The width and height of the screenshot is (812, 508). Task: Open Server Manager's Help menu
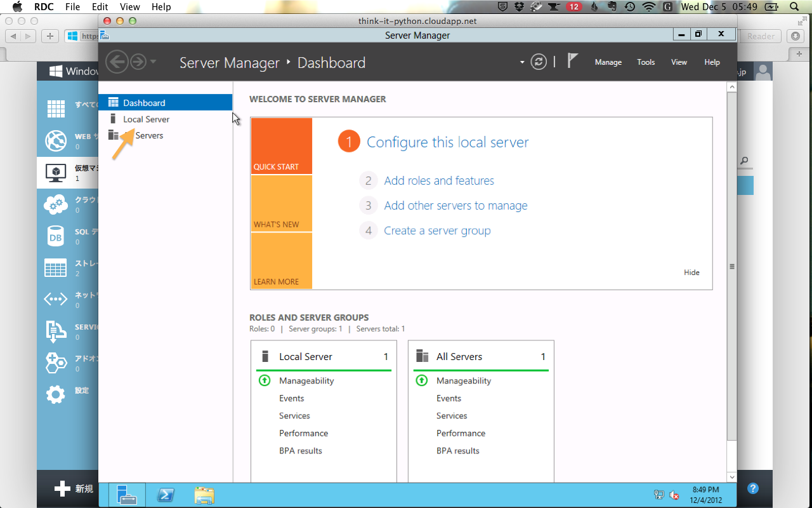(x=712, y=62)
